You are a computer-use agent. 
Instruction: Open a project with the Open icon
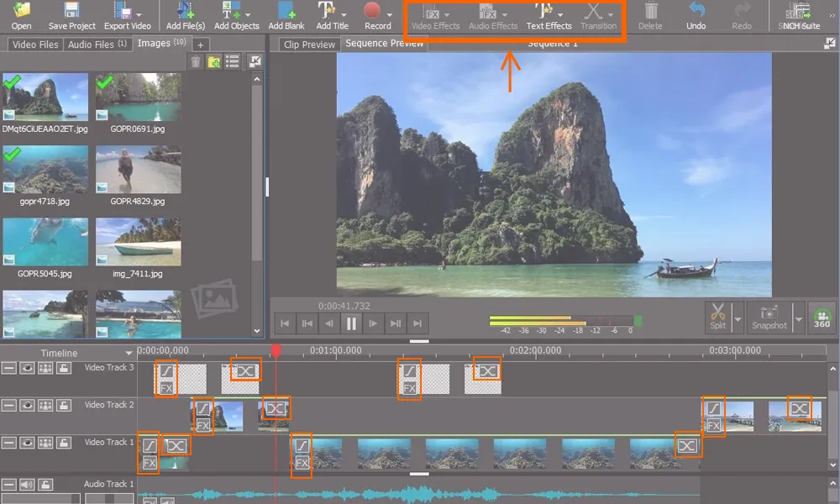(x=22, y=15)
